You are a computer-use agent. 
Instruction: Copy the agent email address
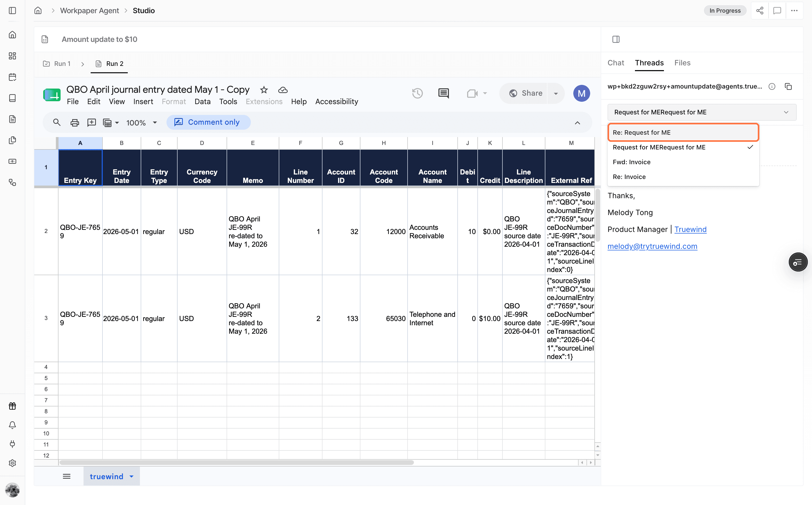coord(788,86)
